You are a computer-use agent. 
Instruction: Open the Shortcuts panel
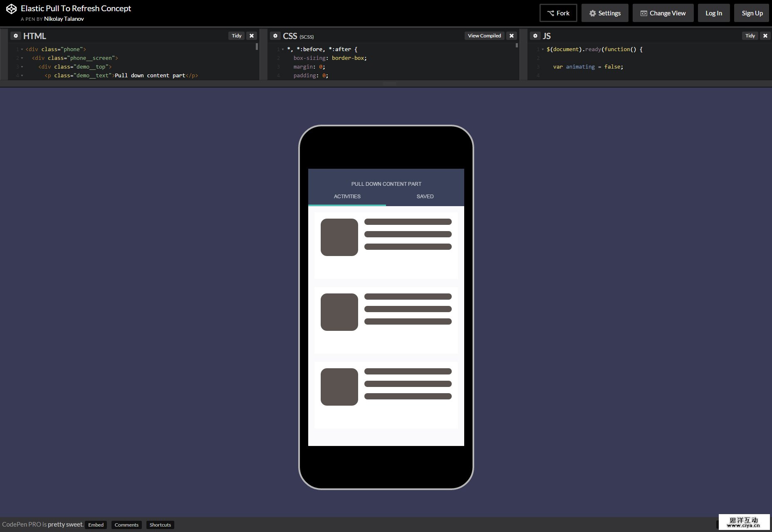tap(160, 525)
